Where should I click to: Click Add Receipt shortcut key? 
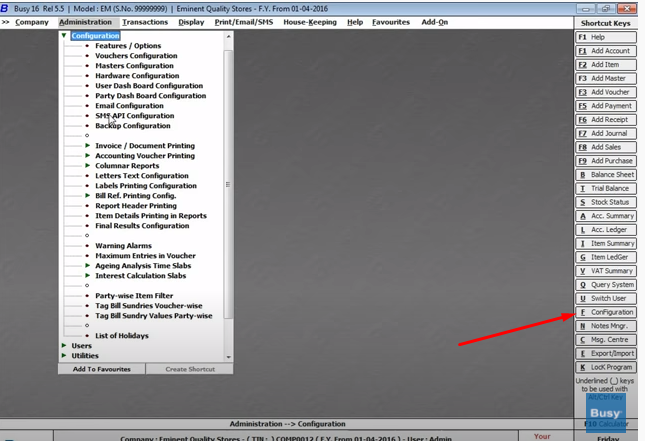606,120
